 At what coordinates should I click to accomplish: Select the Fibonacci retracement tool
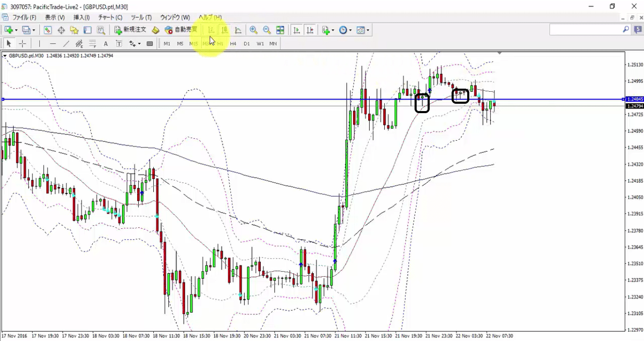92,44
